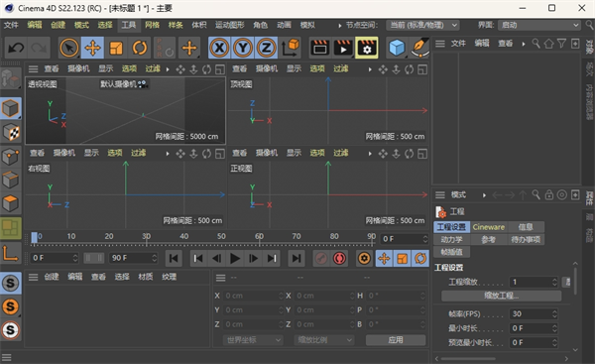
Task: Click the attribute panel horizontal scrollbar
Action: tap(468, 359)
